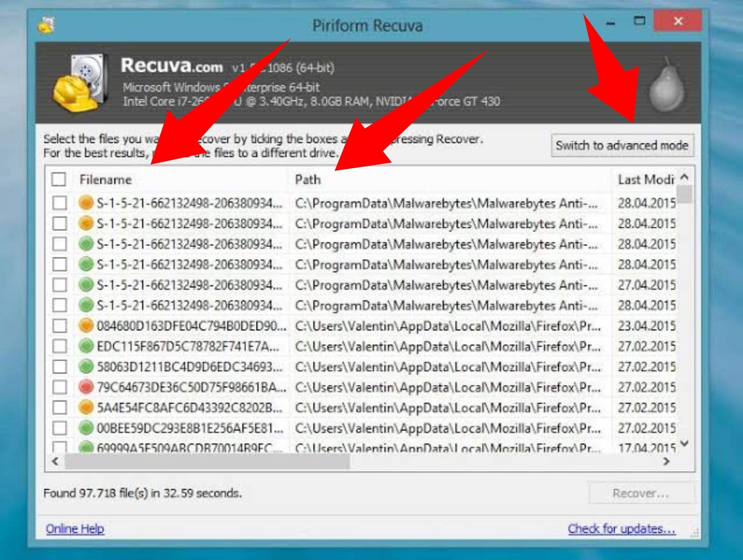This screenshot has height=560, width=743.
Task: Click the 27.04.2015 last modified date
Action: pyautogui.click(x=647, y=285)
